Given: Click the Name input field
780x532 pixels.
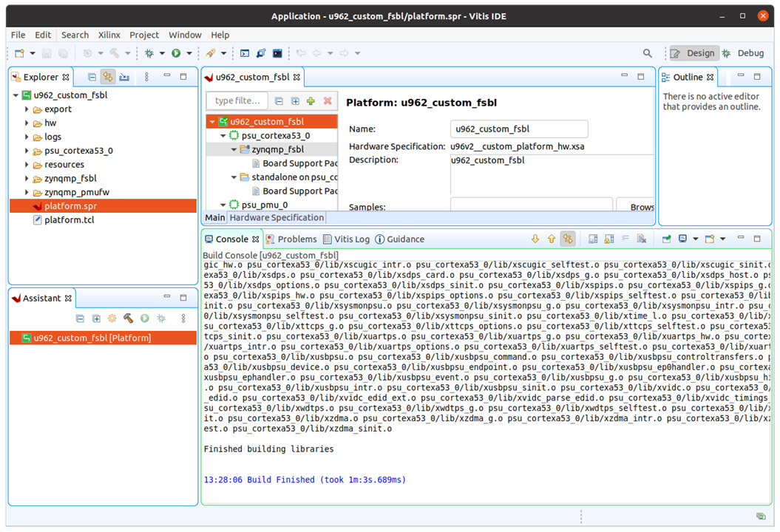Looking at the screenshot, I should [519, 129].
